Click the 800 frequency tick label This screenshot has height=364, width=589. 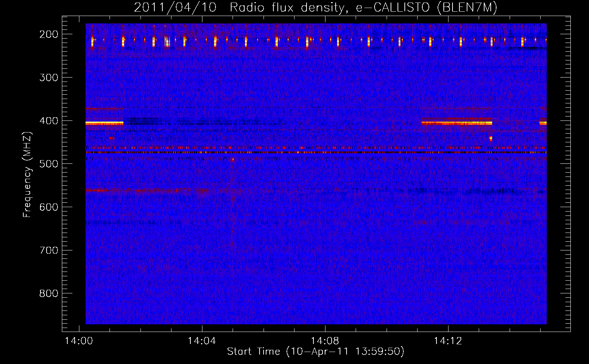(48, 293)
